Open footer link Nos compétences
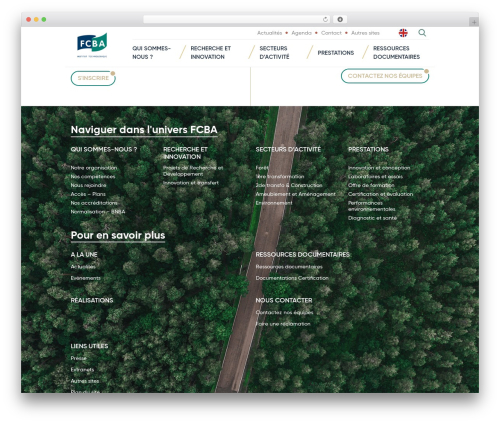Screen dimensions: 500x423 click(x=93, y=176)
